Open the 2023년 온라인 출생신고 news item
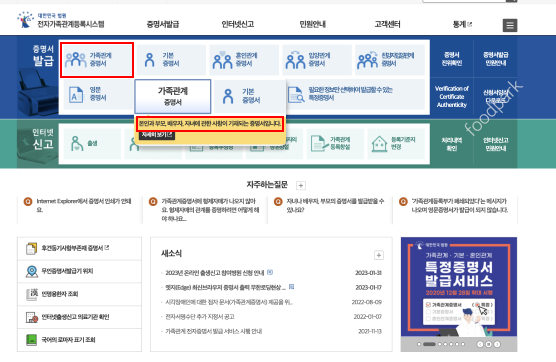Viewport: 556px width, 362px height. (215, 273)
